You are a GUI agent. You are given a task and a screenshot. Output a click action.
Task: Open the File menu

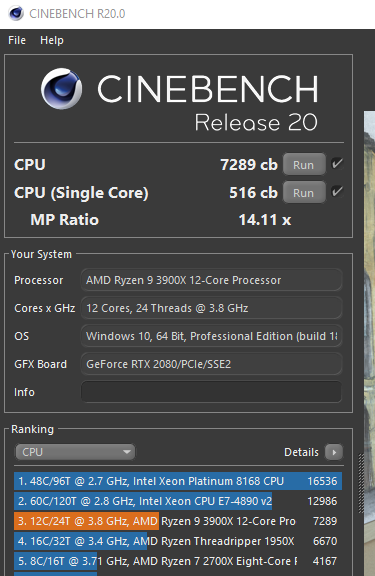17,40
